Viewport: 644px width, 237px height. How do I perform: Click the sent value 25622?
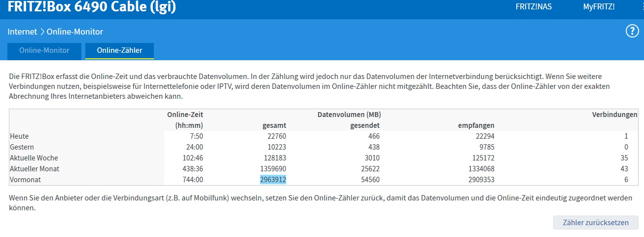point(370,169)
